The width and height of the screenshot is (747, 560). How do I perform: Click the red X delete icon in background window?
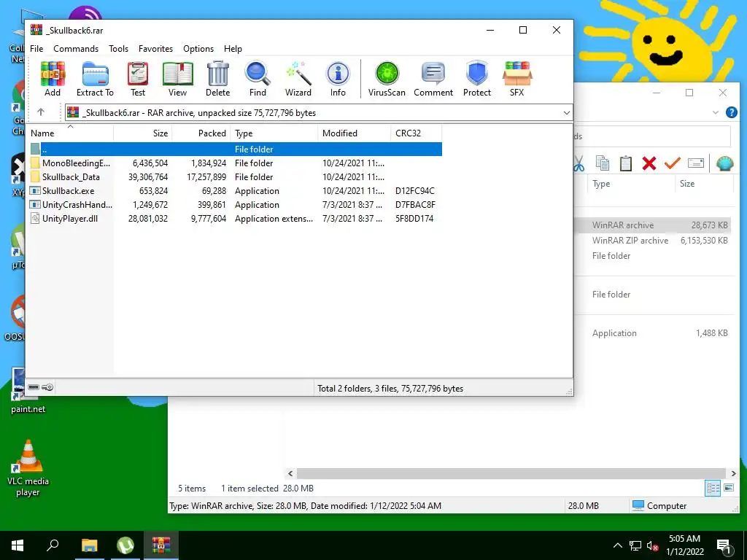click(x=649, y=163)
